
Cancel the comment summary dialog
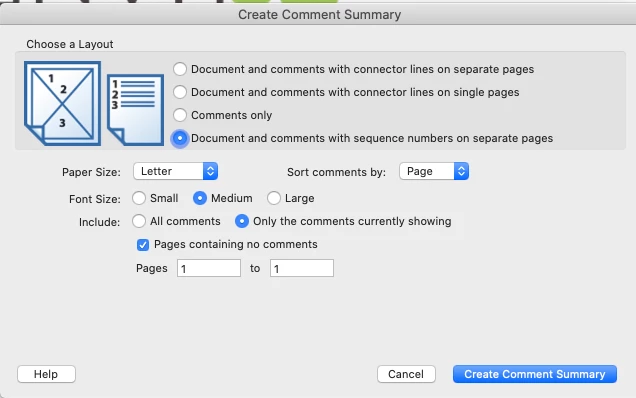point(406,374)
